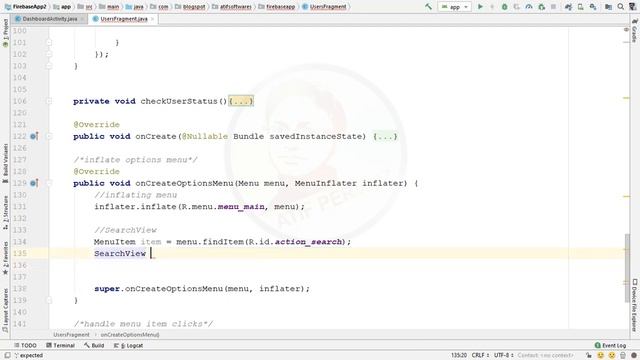Screen dimensions: 640x360
Task: Open the Build Variants sidebar tab
Action: pos(5,163)
